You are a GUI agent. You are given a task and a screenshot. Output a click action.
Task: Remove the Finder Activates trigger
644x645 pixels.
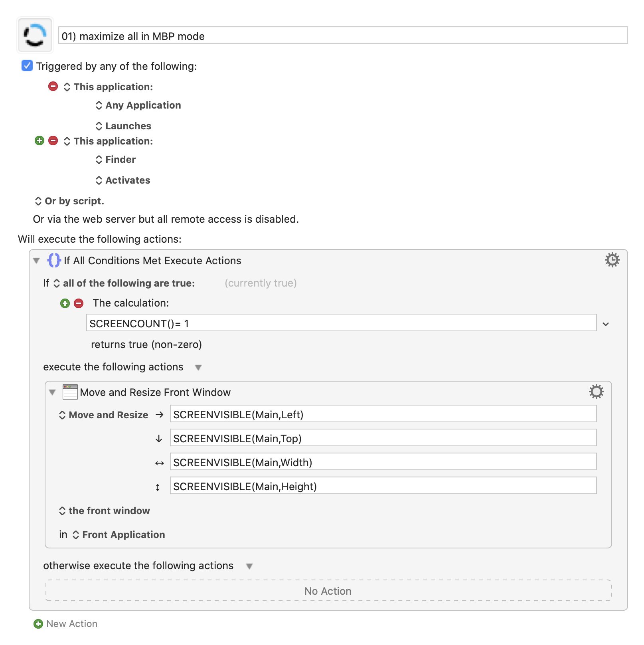click(53, 140)
